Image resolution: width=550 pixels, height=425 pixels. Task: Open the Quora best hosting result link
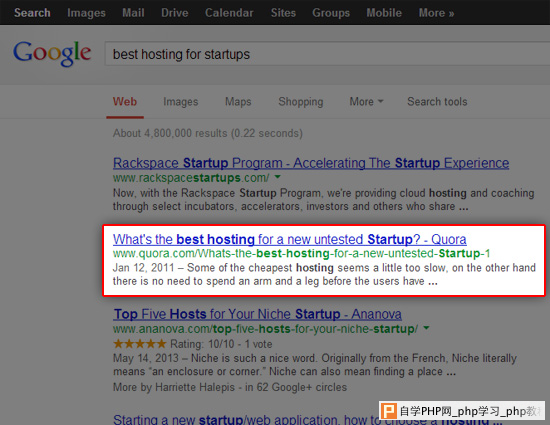click(x=289, y=239)
